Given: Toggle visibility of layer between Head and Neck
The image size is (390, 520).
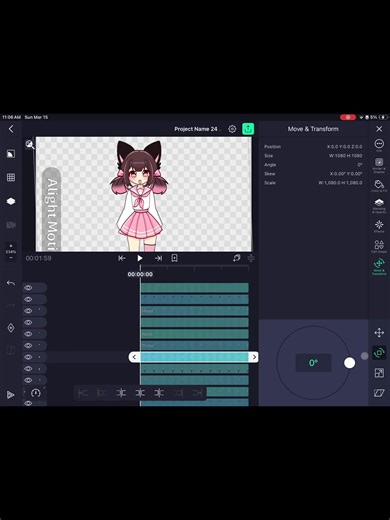Looking at the screenshot, I should click(x=28, y=322).
